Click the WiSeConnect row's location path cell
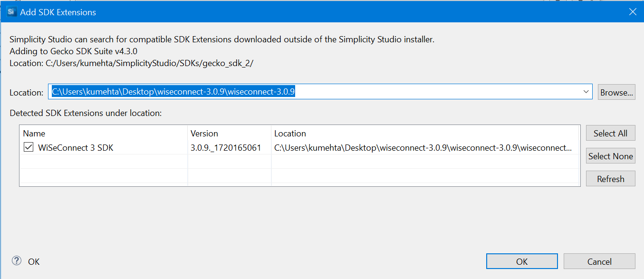644x279 pixels. (x=423, y=148)
